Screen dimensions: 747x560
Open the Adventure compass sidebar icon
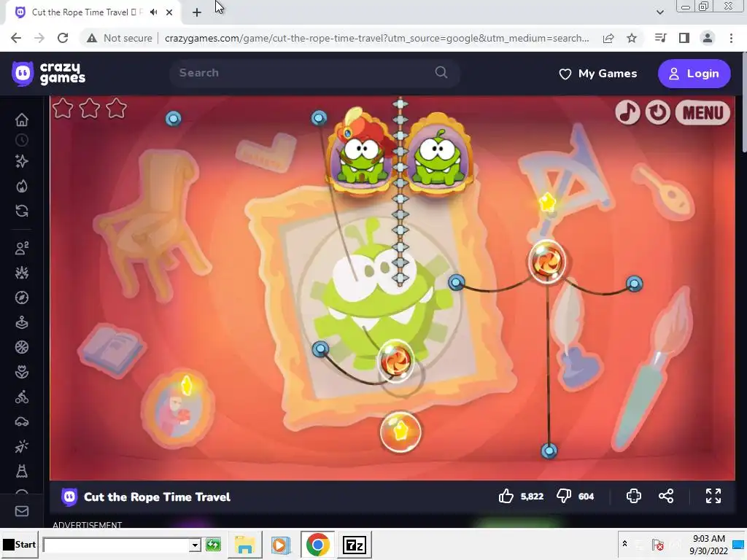pyautogui.click(x=21, y=297)
